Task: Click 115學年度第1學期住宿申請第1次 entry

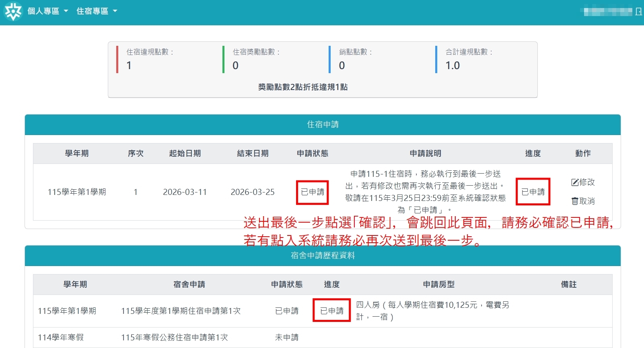Action: [181, 311]
